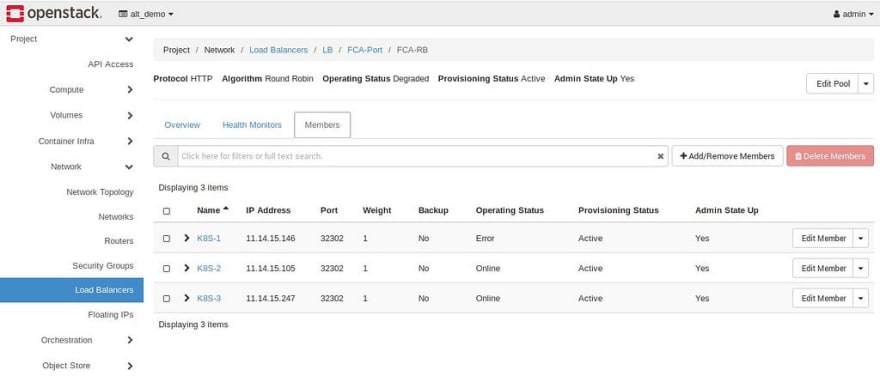Expand the Orchestration sidebar section

pyautogui.click(x=130, y=340)
